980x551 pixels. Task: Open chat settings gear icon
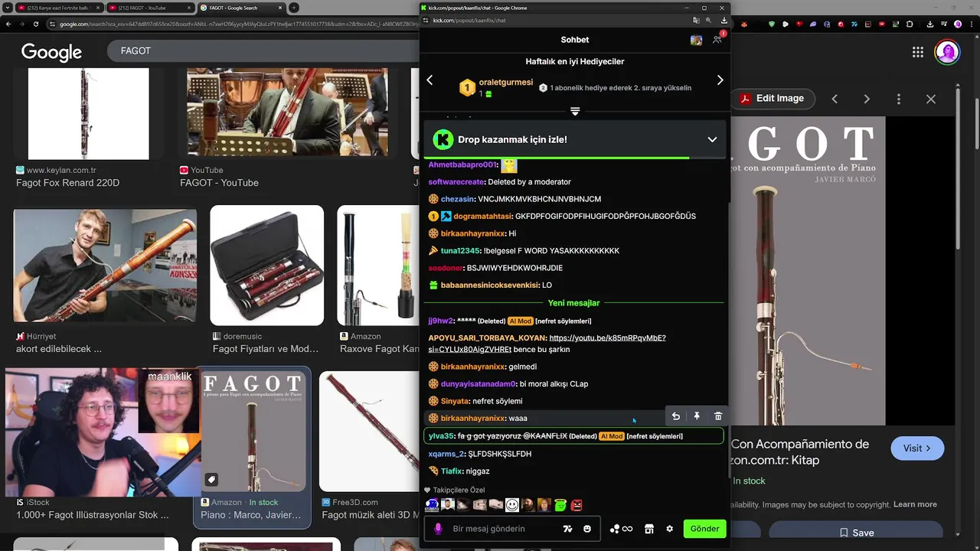click(670, 529)
